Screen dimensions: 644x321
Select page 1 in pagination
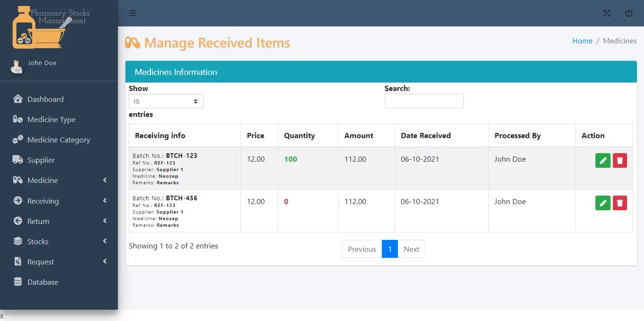click(389, 249)
